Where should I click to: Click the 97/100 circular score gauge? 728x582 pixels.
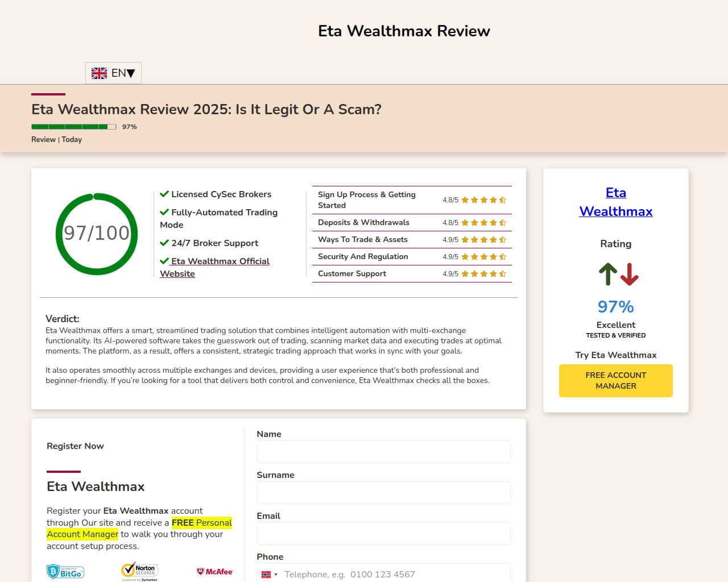[x=97, y=234]
